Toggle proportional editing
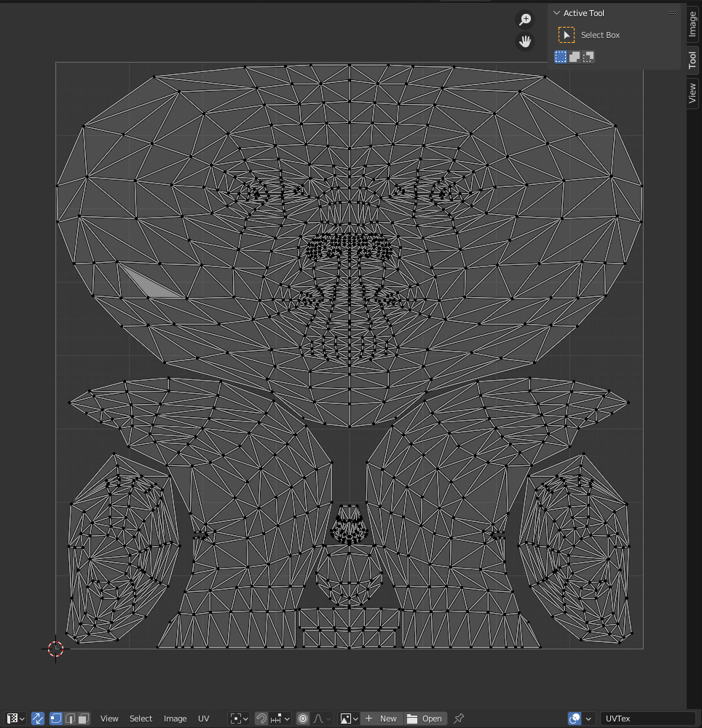 [303, 719]
